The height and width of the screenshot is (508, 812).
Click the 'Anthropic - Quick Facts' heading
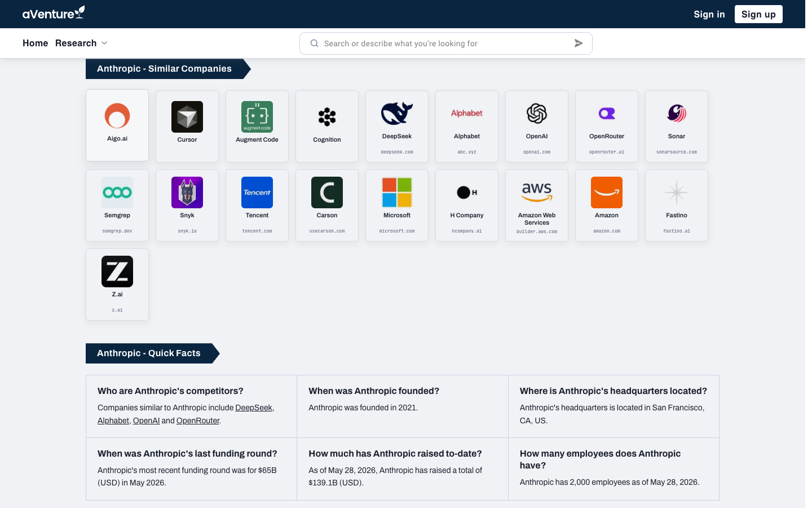point(149,353)
